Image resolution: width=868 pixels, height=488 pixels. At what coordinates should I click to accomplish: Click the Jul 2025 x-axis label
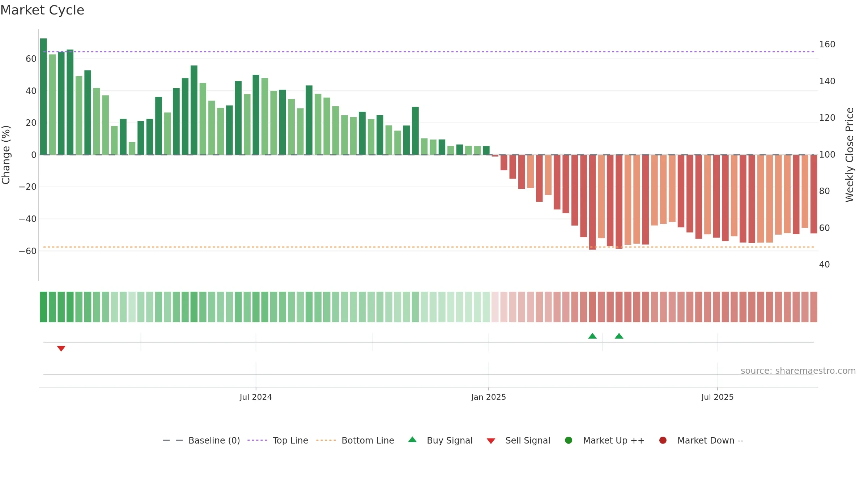point(718,397)
